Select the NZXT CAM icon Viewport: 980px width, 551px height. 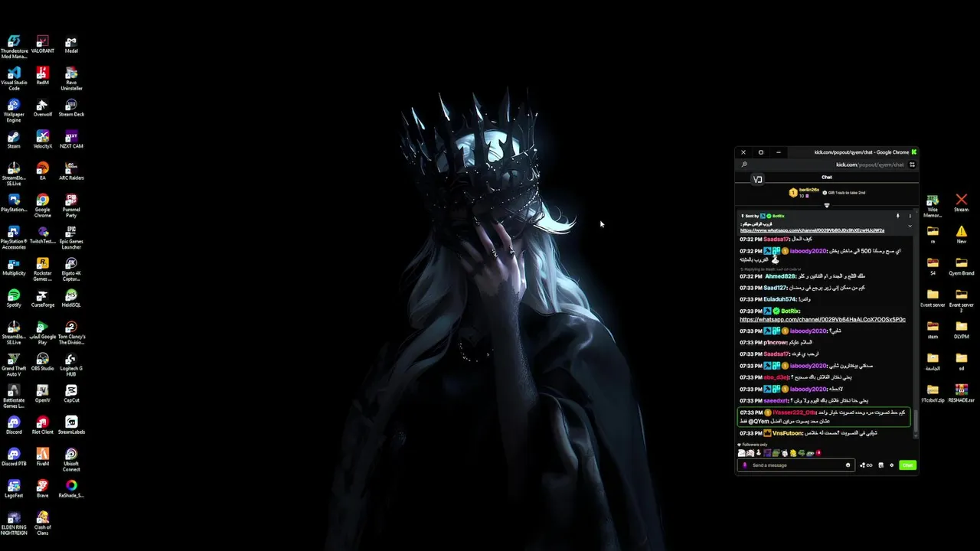(71, 139)
